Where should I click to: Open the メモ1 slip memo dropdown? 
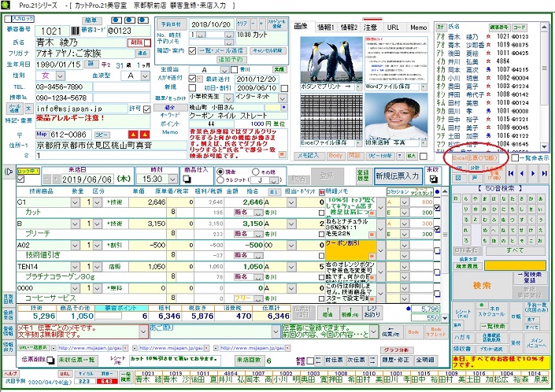point(143,332)
